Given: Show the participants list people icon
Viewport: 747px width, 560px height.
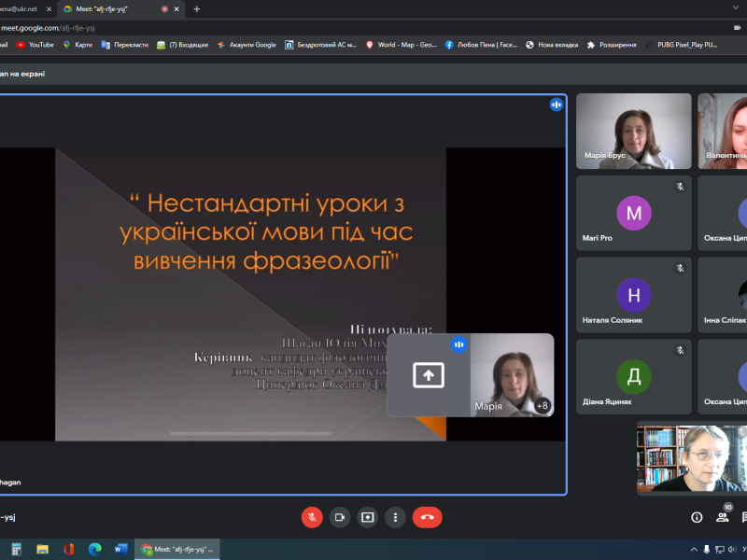Looking at the screenshot, I should [x=721, y=516].
